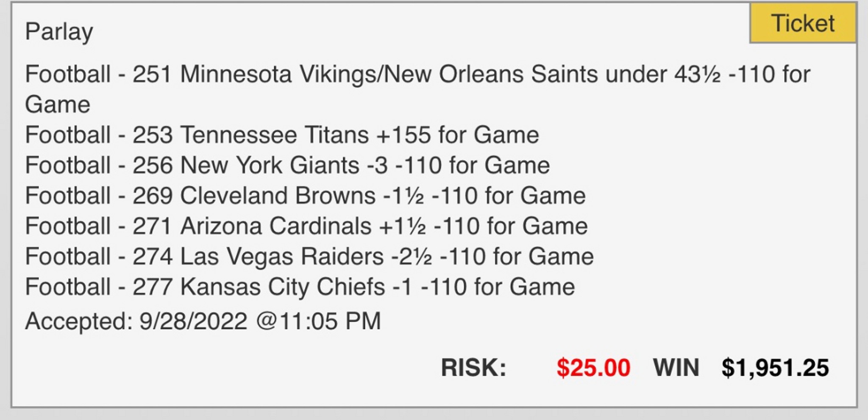868x420 pixels.
Task: Select the Kansas City Chiefs -1 pick
Action: pos(300,287)
